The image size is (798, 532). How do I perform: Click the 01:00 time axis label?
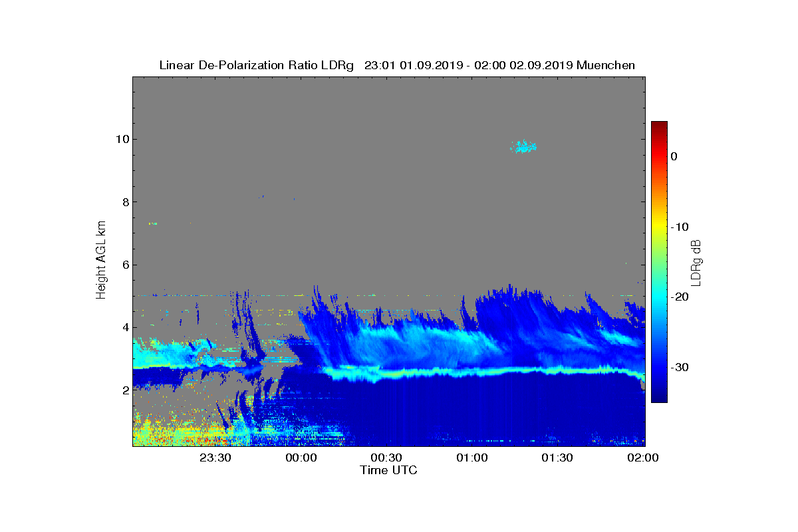coord(471,458)
